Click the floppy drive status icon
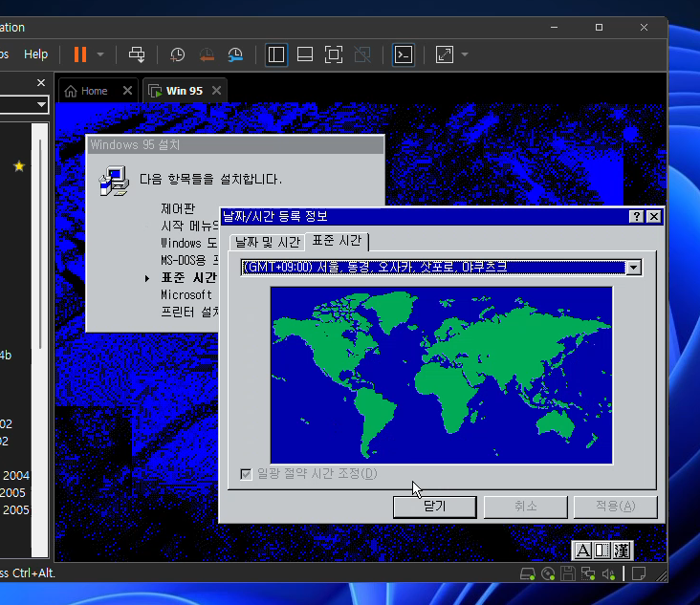The width and height of the screenshot is (700, 605). 568,573
